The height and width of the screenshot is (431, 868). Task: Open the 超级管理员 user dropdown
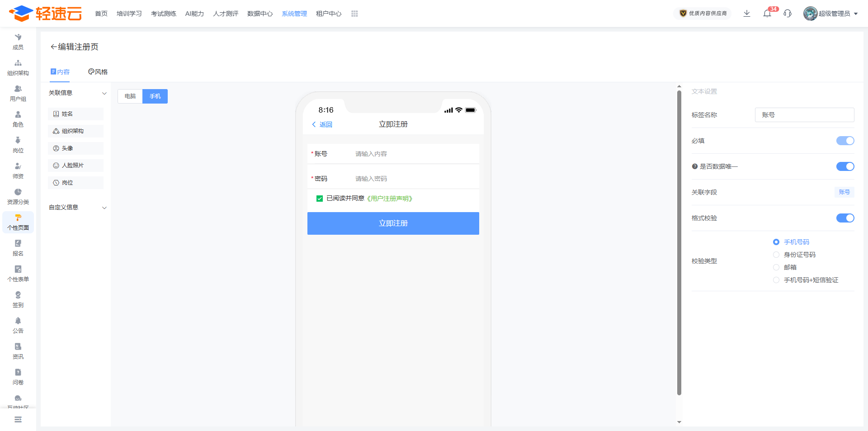[831, 14]
